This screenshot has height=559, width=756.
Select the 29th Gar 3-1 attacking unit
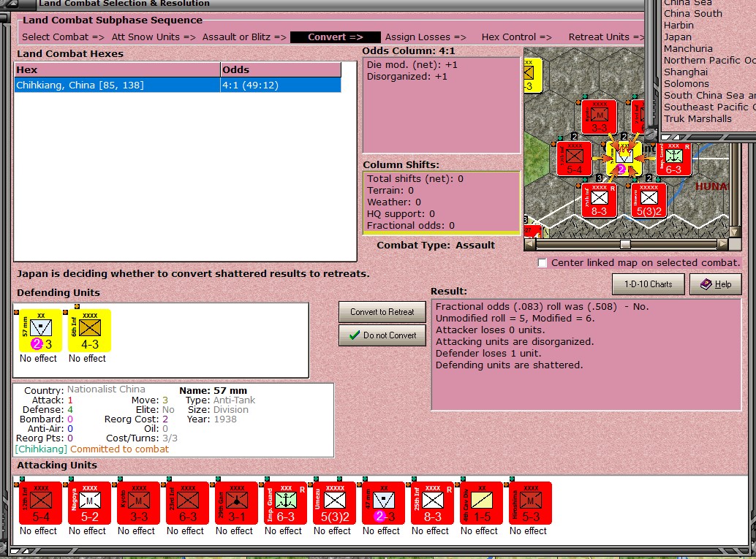237,503
